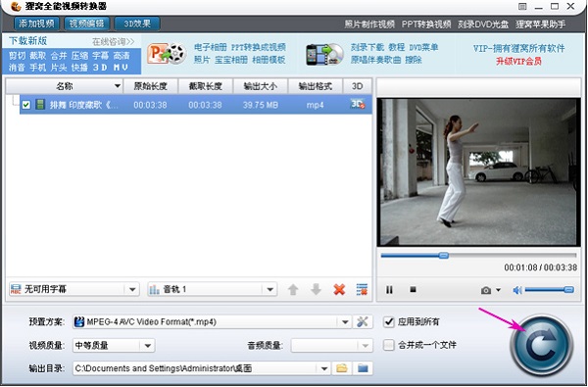Browse the output folder with the yellow folder icon

click(x=342, y=368)
